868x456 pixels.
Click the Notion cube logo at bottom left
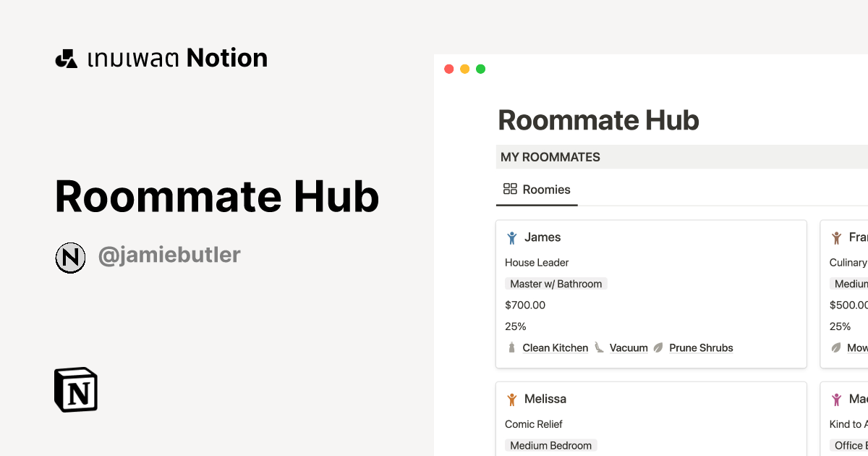[75, 389]
